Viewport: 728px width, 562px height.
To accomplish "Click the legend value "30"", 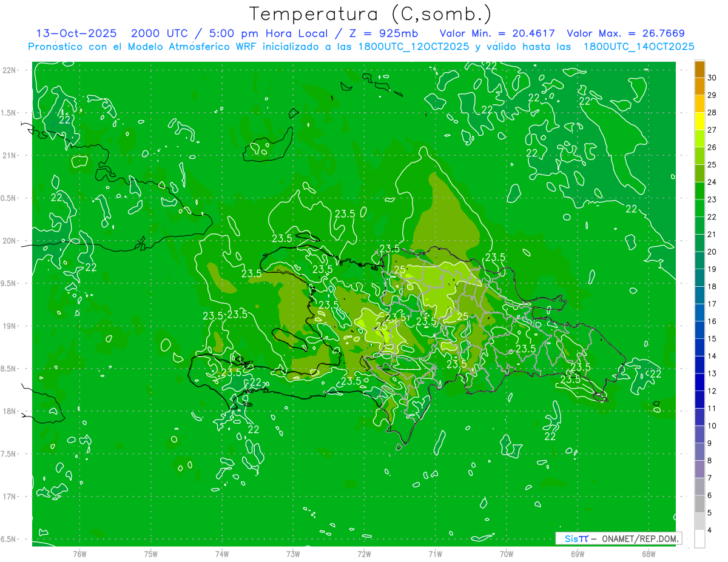I will pos(712,78).
